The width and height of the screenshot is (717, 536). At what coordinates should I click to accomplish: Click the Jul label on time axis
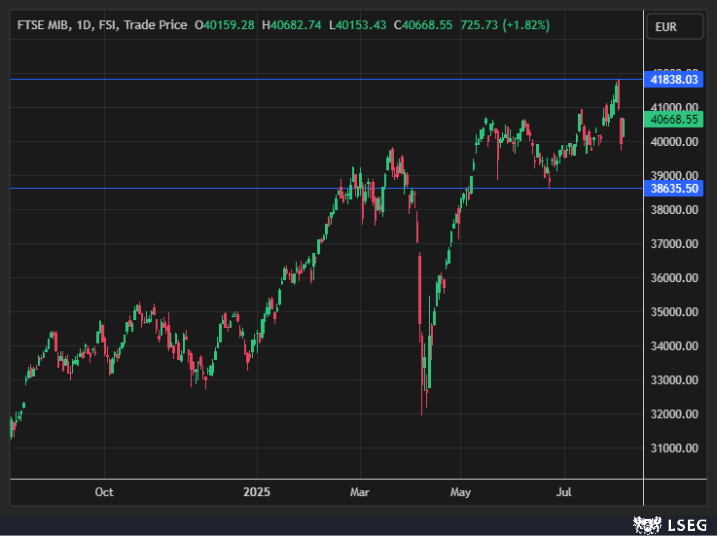click(563, 492)
